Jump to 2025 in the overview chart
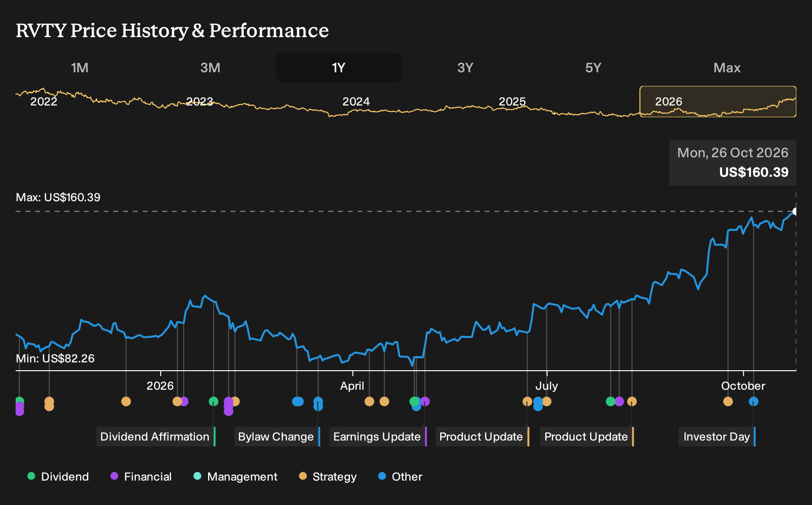This screenshot has width=812, height=505. (x=513, y=102)
